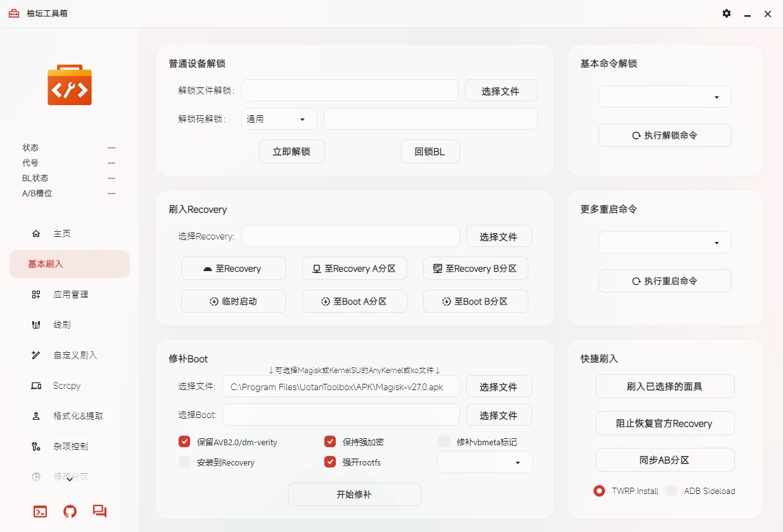Click the Scrcpy screen mirroring icon
This screenshot has height=532, width=783.
[36, 386]
